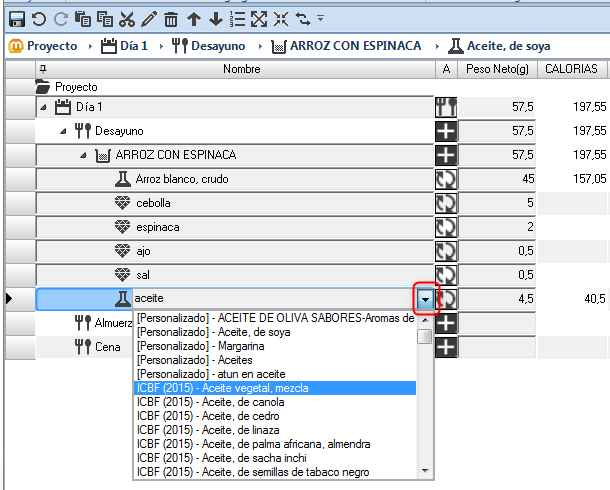Click plus icon on Almuerzo row

pyautogui.click(x=446, y=323)
